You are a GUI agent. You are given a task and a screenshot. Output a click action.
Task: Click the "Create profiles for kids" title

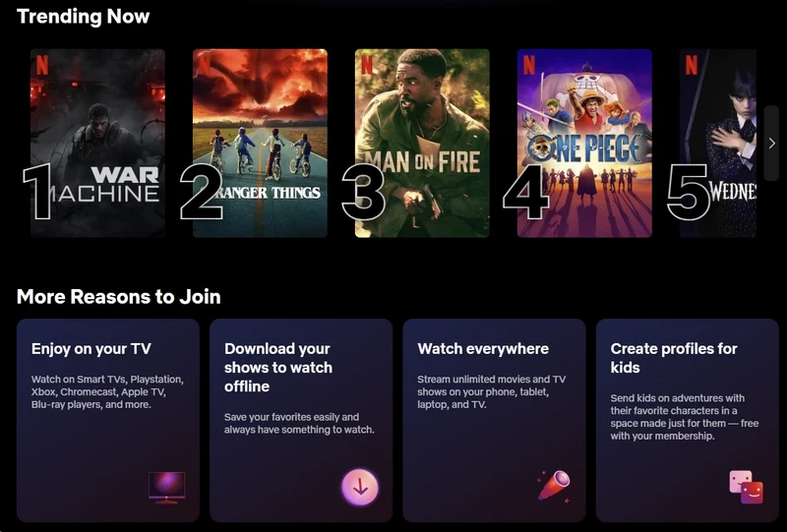(x=674, y=358)
